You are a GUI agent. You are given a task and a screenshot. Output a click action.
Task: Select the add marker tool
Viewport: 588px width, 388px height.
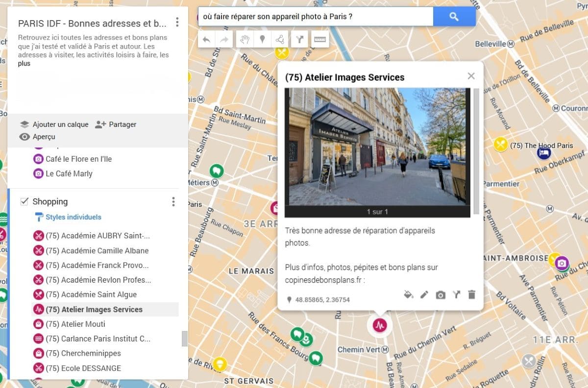coord(263,40)
